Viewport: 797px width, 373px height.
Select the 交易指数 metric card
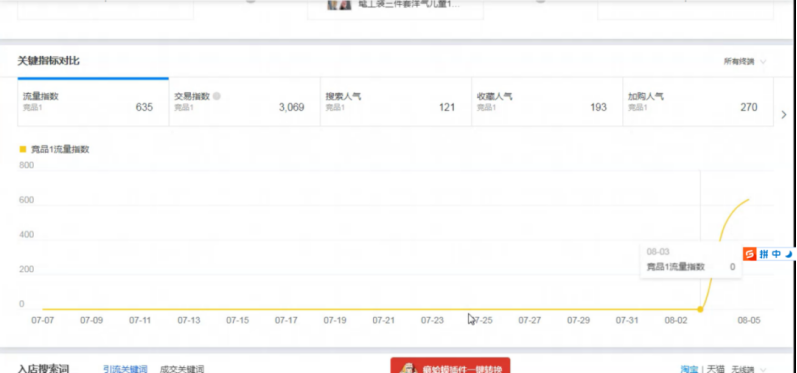(244, 102)
